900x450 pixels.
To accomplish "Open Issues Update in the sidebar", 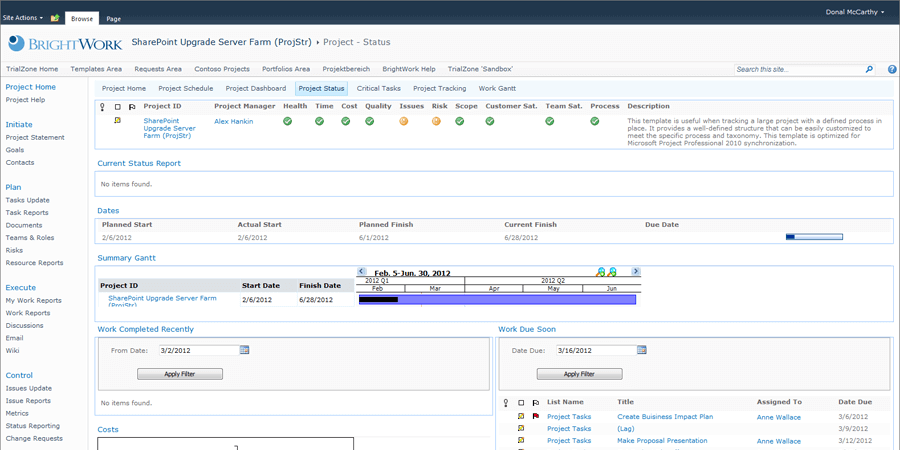I will click(x=28, y=389).
